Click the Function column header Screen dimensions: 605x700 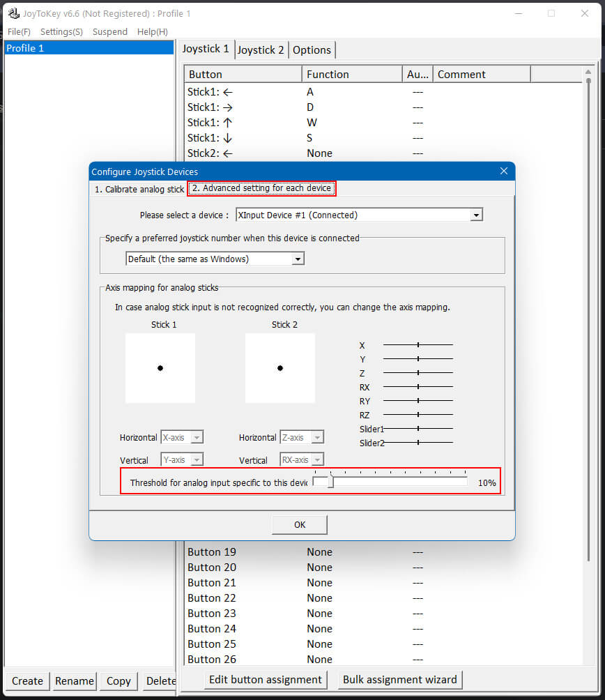click(x=352, y=74)
